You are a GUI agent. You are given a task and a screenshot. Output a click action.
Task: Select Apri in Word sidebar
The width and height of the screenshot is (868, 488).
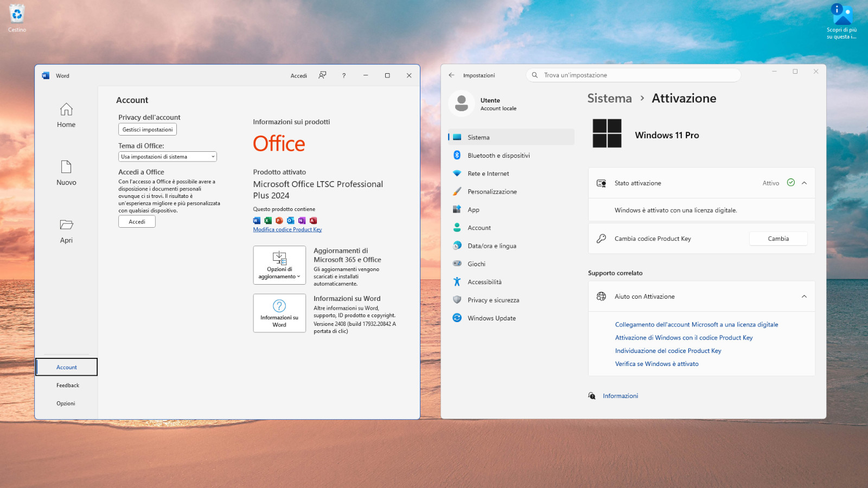click(66, 231)
